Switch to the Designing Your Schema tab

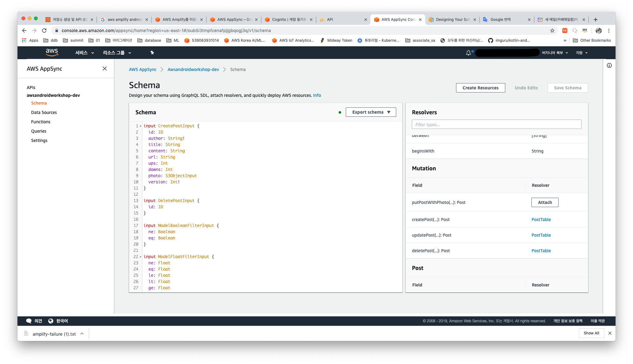tap(452, 20)
